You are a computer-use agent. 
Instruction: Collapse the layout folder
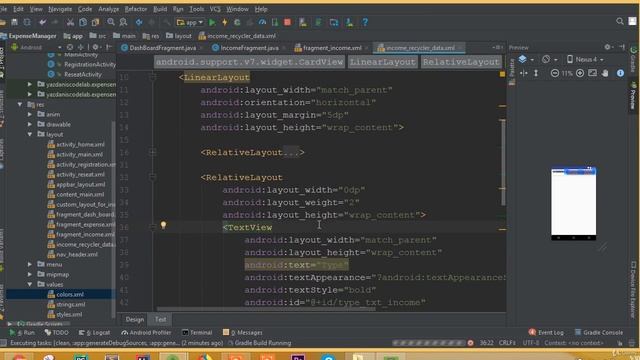tap(30, 134)
